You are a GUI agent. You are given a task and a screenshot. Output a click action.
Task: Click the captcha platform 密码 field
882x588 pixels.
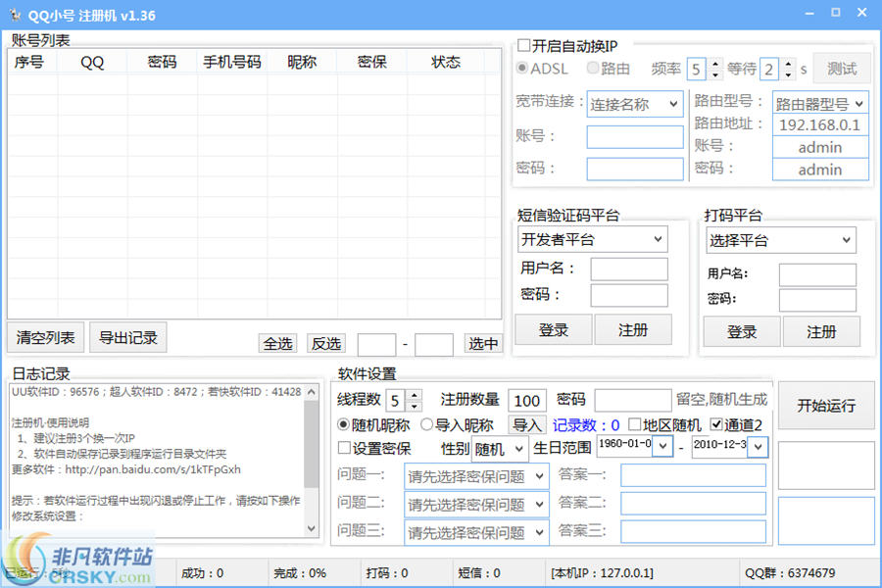pos(817,300)
